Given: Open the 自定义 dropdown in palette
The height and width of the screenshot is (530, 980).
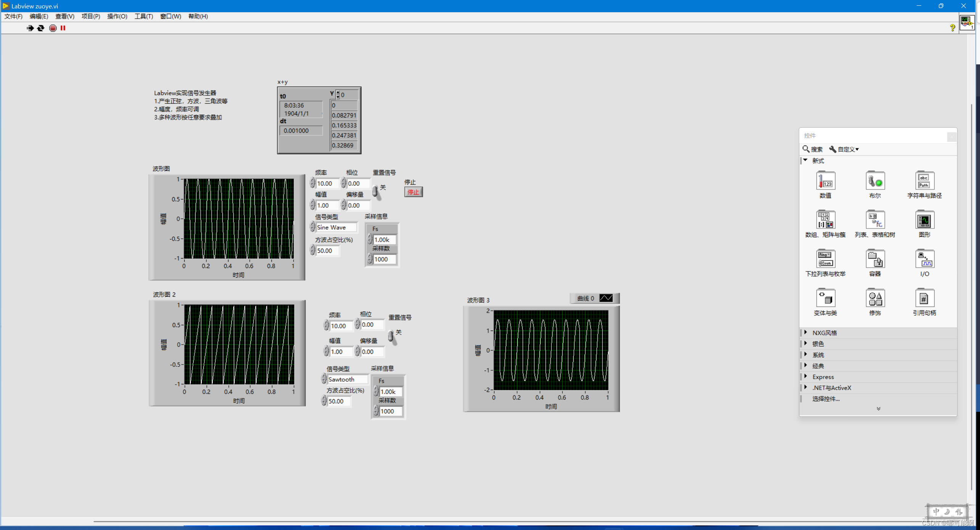Looking at the screenshot, I should point(844,149).
